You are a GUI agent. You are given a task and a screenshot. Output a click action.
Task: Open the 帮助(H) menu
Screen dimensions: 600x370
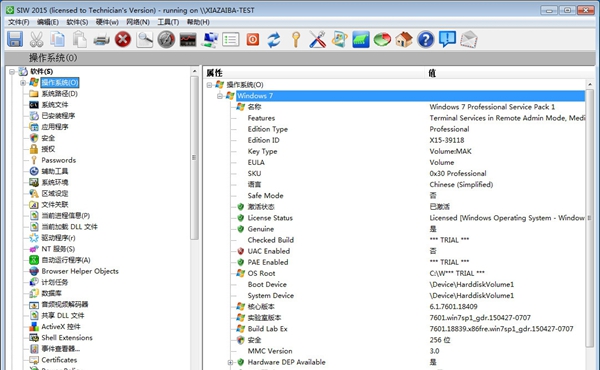click(198, 22)
